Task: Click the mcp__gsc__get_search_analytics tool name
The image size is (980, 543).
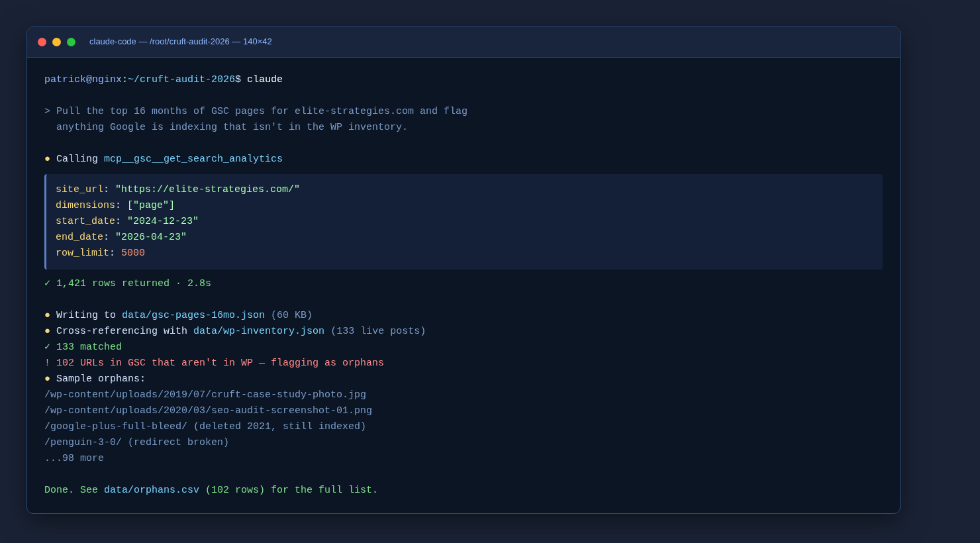Action: [x=193, y=158]
